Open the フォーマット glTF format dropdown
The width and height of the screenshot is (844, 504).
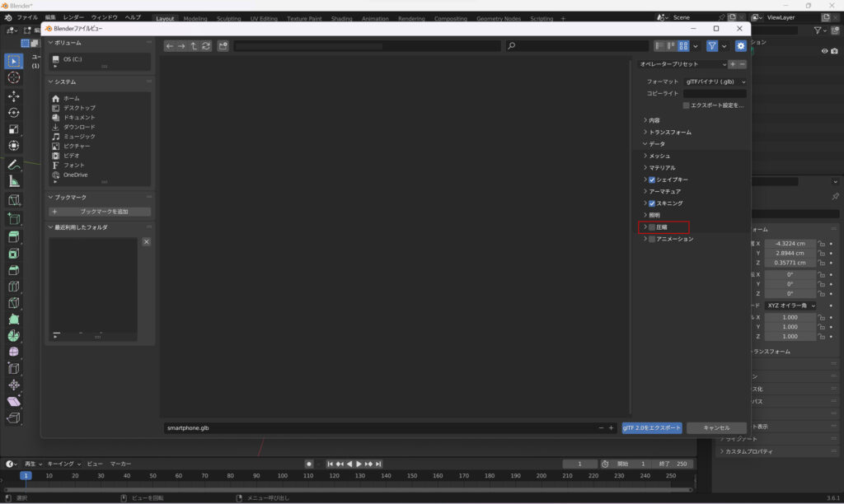pos(715,82)
